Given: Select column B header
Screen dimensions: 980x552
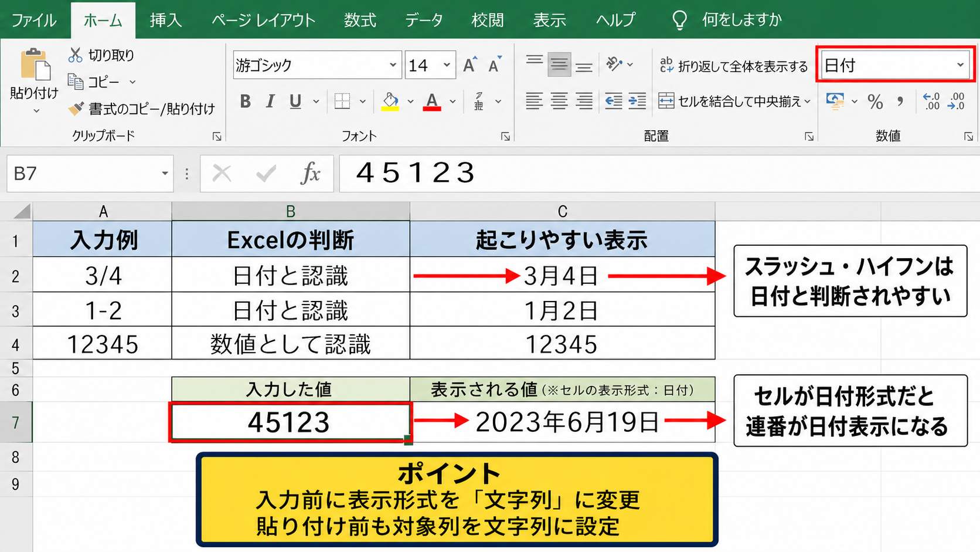Looking at the screenshot, I should 291,211.
